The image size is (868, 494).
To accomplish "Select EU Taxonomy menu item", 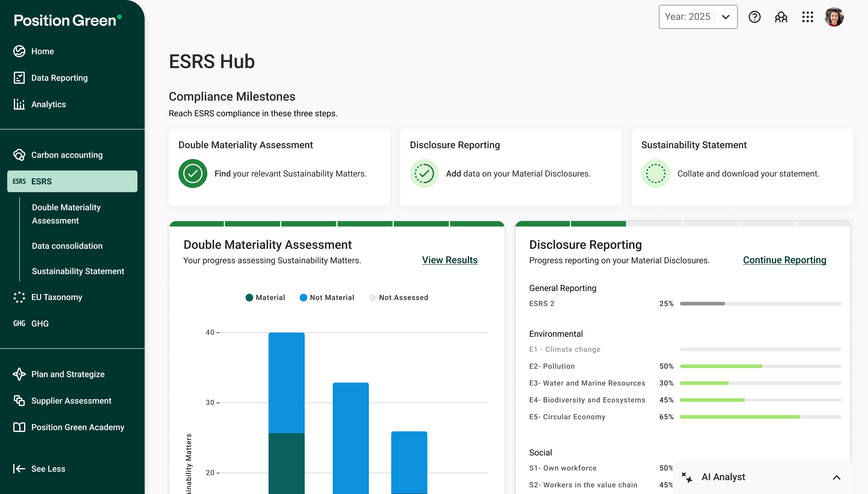I will [56, 297].
